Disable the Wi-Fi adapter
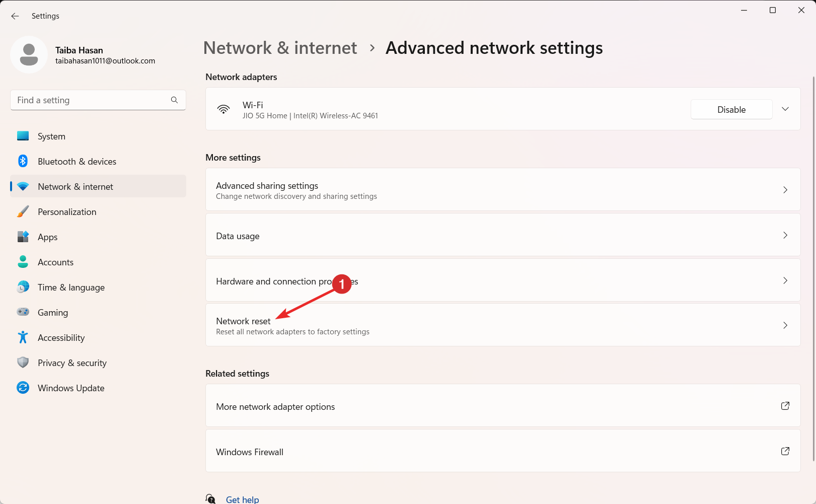816x504 pixels. click(x=731, y=109)
